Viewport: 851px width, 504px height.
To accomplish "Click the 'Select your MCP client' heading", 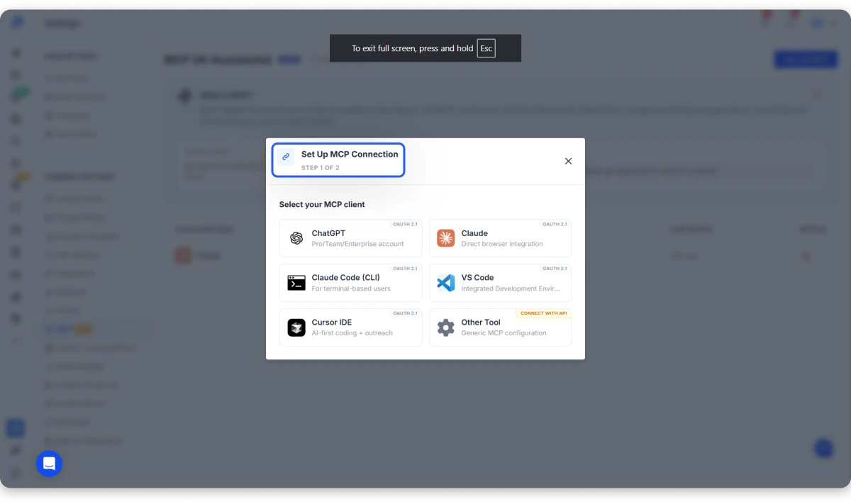I will (322, 204).
